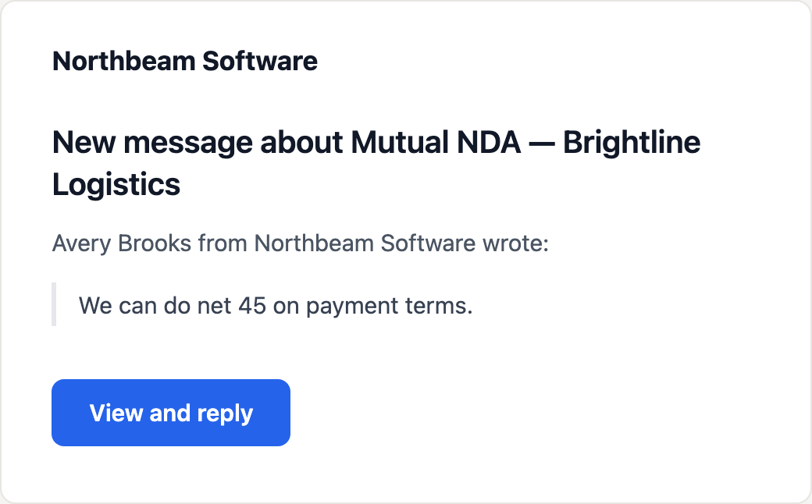Click the dash between NDA and Brightline

pyautogui.click(x=542, y=144)
